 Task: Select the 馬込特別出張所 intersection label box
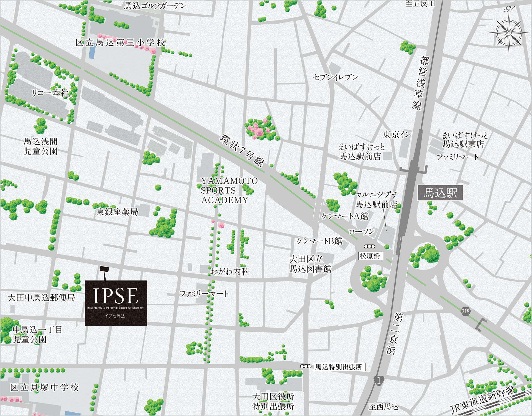coord(339,367)
